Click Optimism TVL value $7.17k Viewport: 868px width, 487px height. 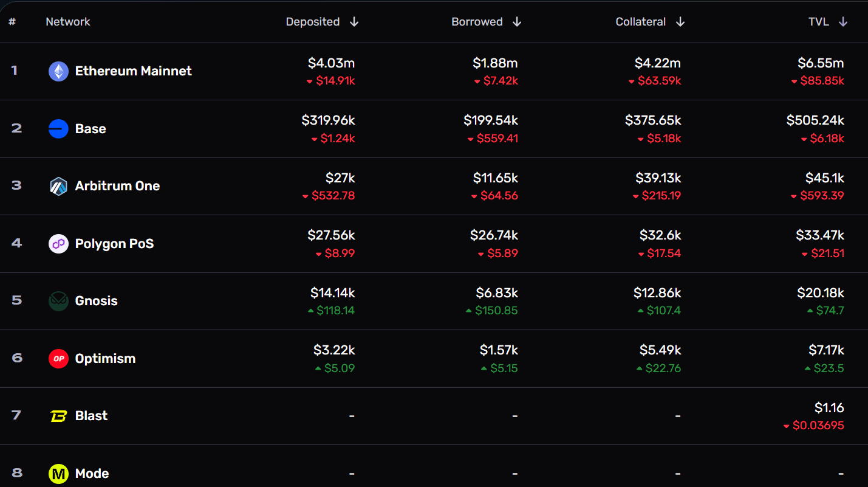coord(826,350)
